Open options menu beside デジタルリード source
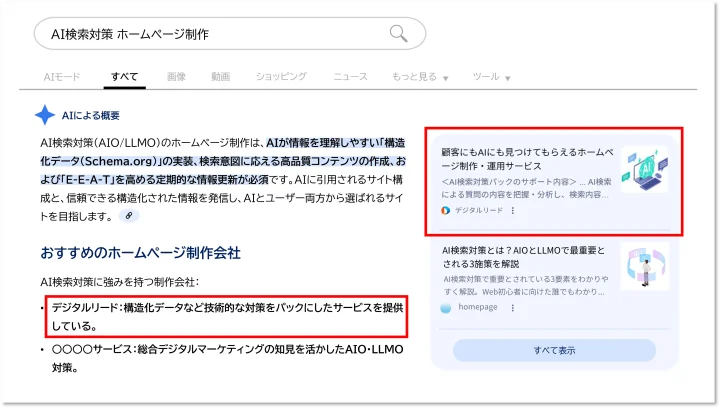This screenshot has width=720, height=408. (x=512, y=210)
